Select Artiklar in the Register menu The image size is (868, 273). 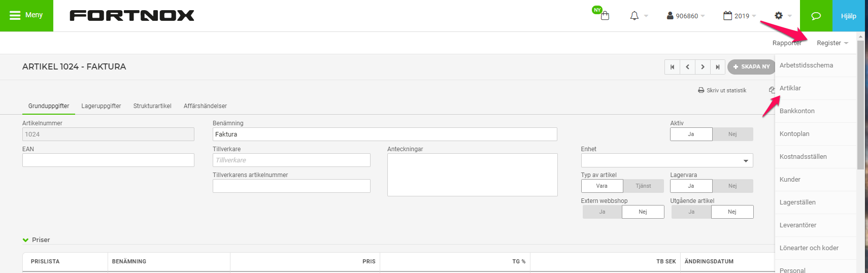coord(816,88)
